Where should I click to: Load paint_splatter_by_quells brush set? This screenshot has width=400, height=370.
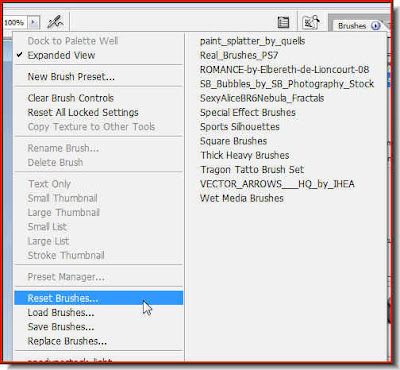pos(252,41)
